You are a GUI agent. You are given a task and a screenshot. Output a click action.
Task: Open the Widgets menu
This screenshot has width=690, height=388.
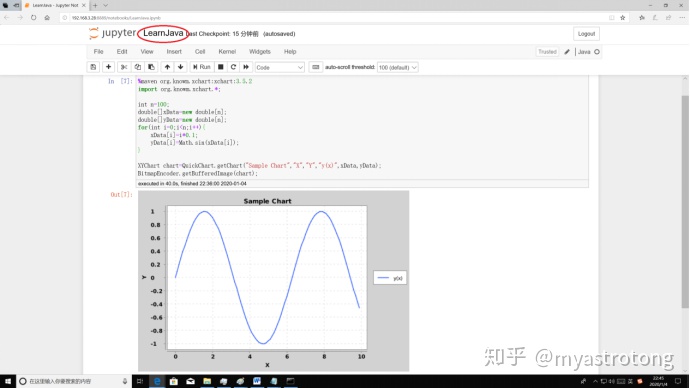[x=260, y=51]
